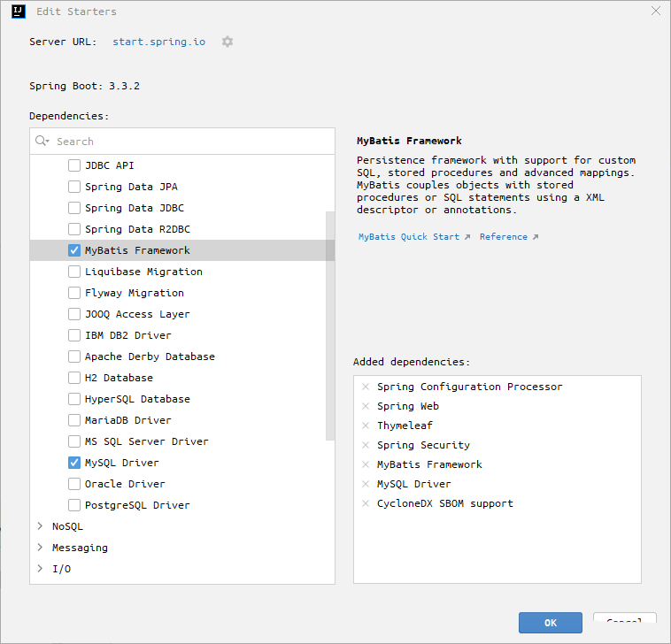Image resolution: width=671 pixels, height=644 pixels.
Task: Check the H2 Database option
Action: coord(74,378)
